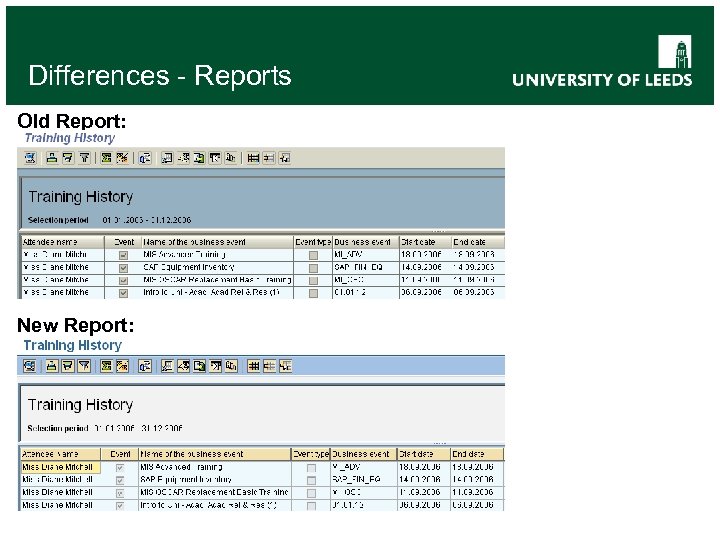Click the 'New Report:' heading text
720x540 pixels.
point(76,325)
